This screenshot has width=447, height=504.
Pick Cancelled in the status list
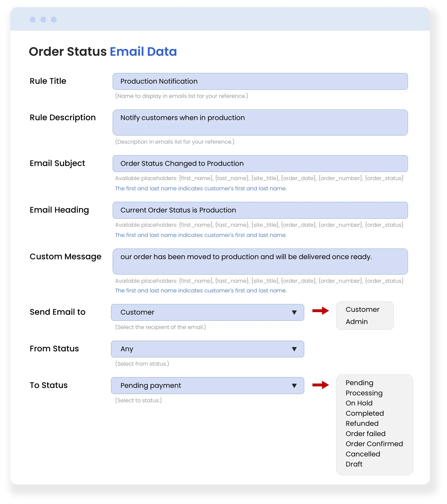(363, 454)
